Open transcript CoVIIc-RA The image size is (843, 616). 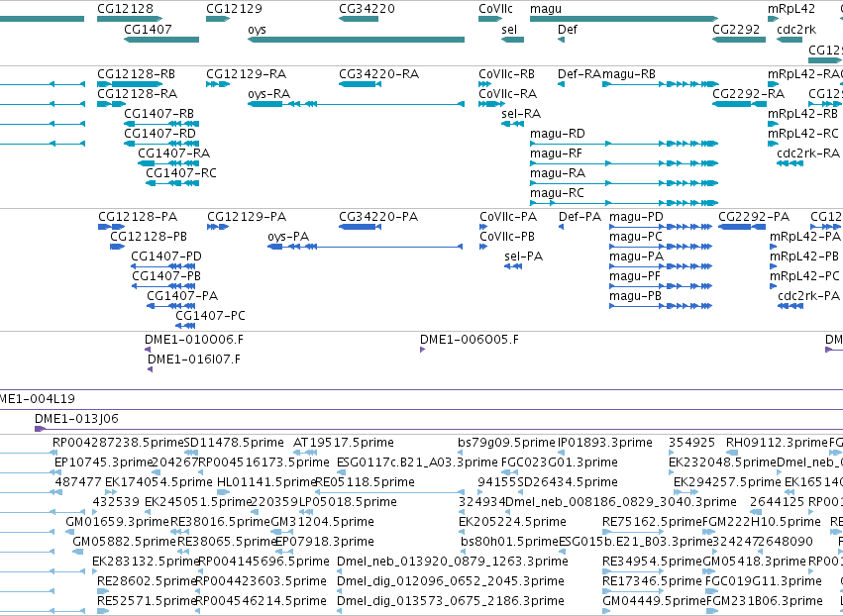507,93
